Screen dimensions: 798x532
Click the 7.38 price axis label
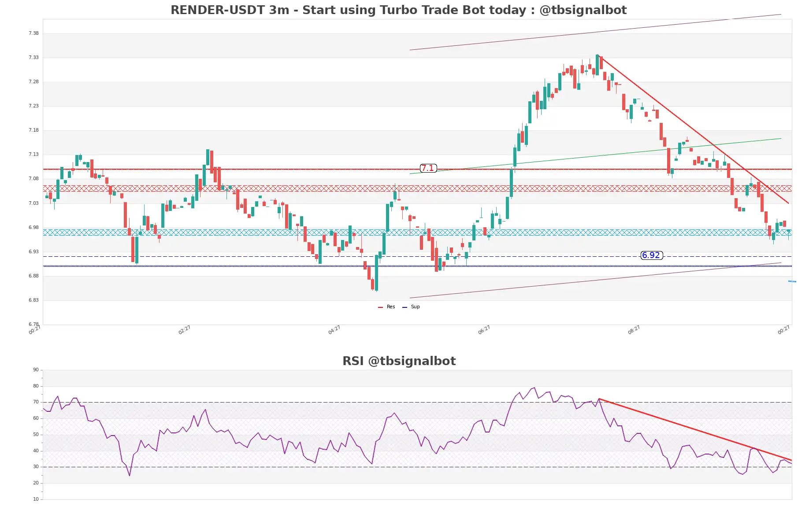[x=33, y=33]
